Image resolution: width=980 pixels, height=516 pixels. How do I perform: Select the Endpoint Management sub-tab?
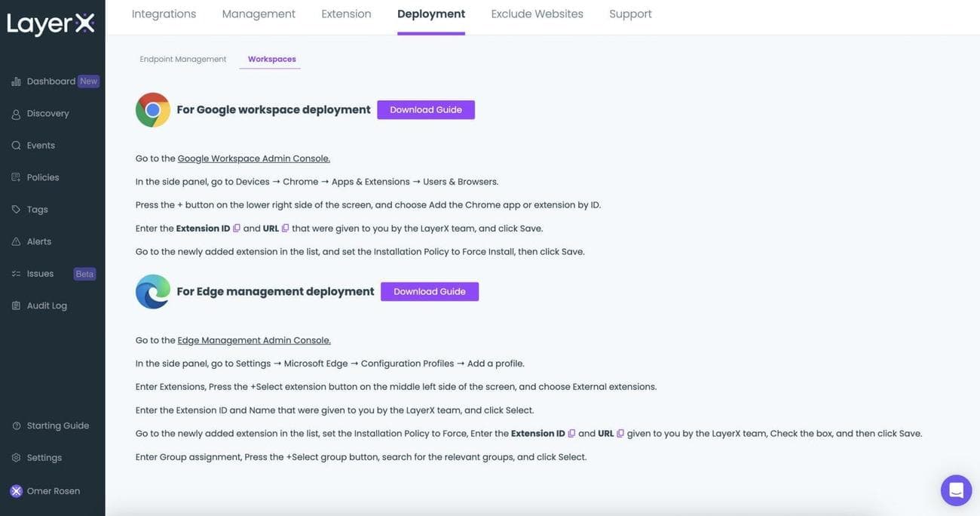182,59
